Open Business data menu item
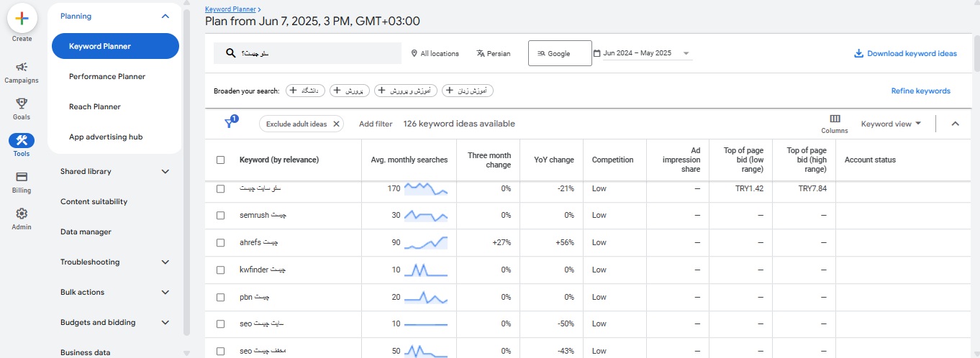The image size is (980, 358). 85,352
